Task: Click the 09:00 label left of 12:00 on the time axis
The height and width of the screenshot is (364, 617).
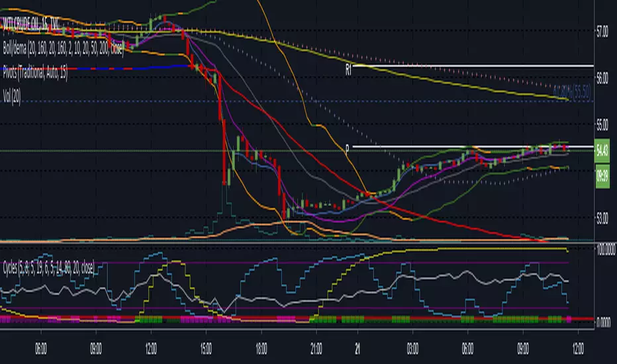Action: 96,349
